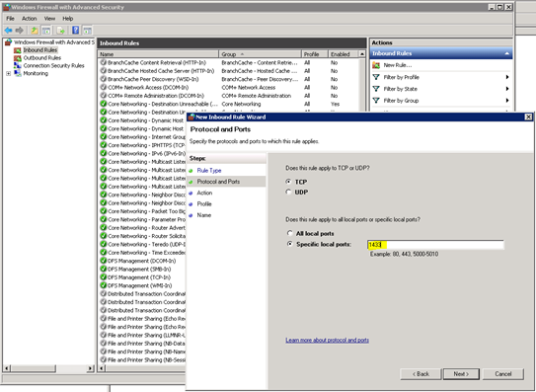Click the rules list vertical scroll up arrow
The image size is (536, 392).
click(x=362, y=54)
